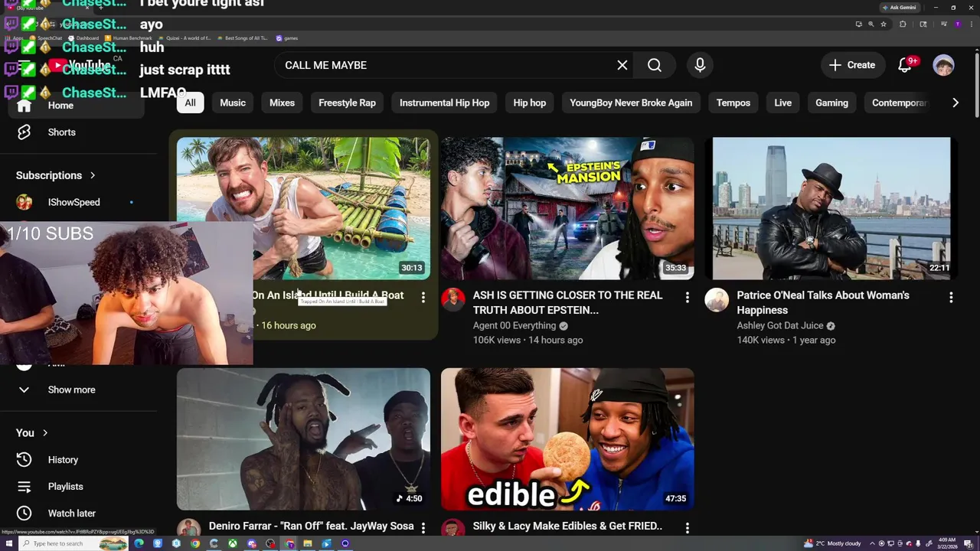
Task: Open the Epstein's Mansion video thumbnail
Action: 567,209
